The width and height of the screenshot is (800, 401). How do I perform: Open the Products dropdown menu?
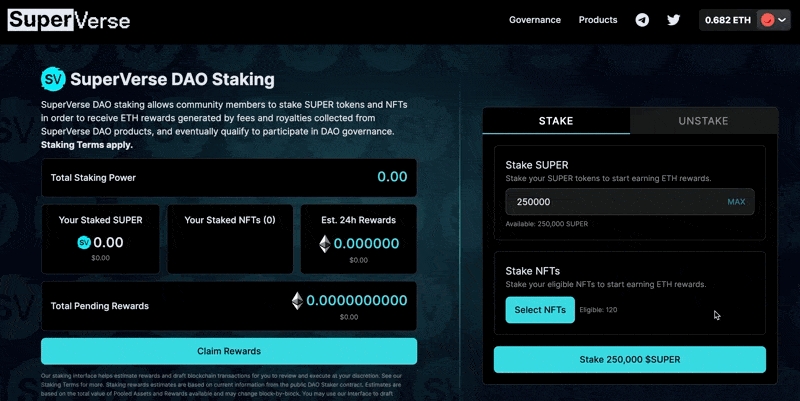(x=603, y=20)
